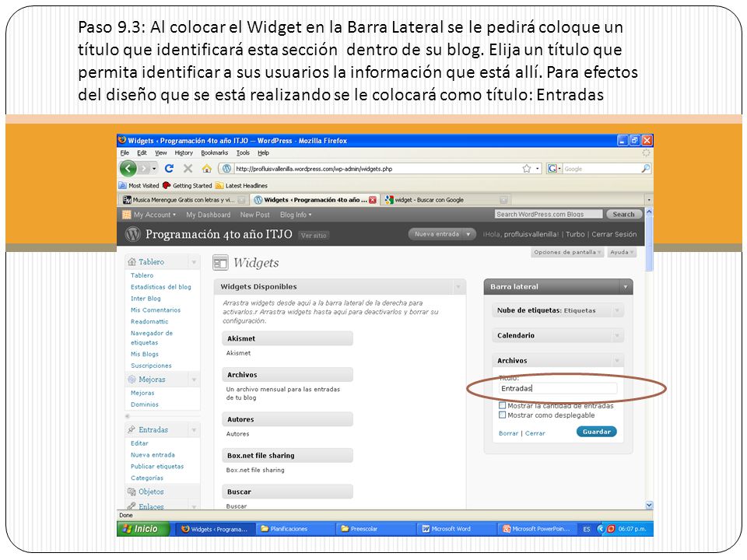Click the Mejoras section icon
The height and width of the screenshot is (560, 747).
(x=132, y=380)
